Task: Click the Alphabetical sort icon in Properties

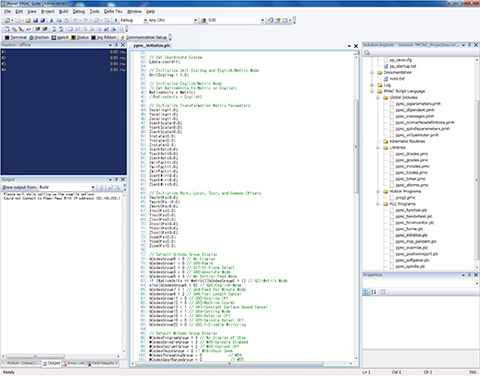Action: pos(374,292)
